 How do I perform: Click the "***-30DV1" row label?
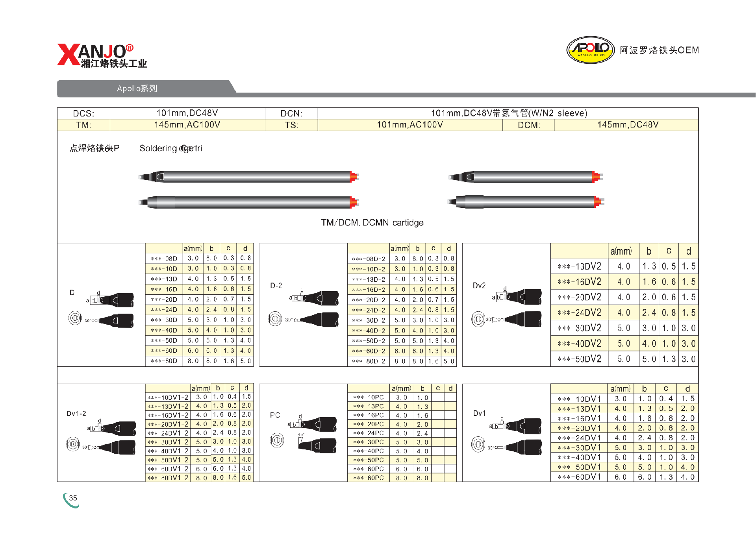pos(579,448)
